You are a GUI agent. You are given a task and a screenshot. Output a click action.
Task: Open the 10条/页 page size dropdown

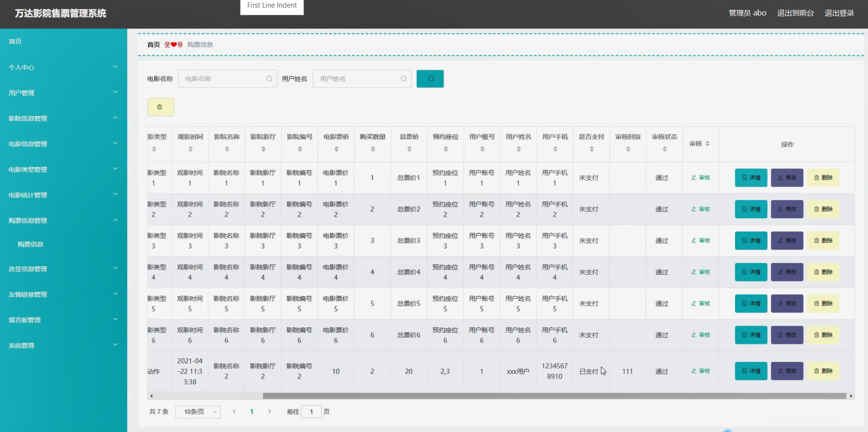tap(198, 412)
